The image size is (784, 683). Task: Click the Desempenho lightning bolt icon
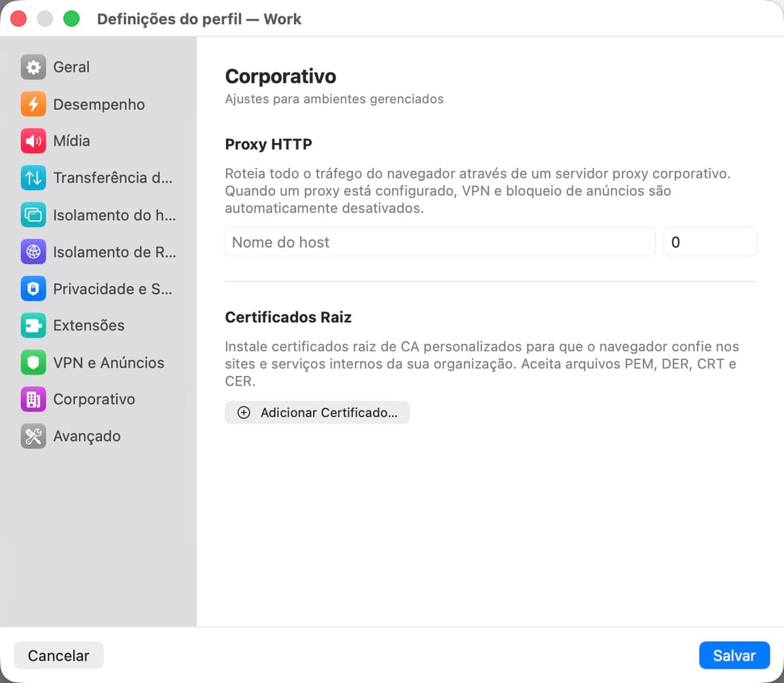coord(33,104)
